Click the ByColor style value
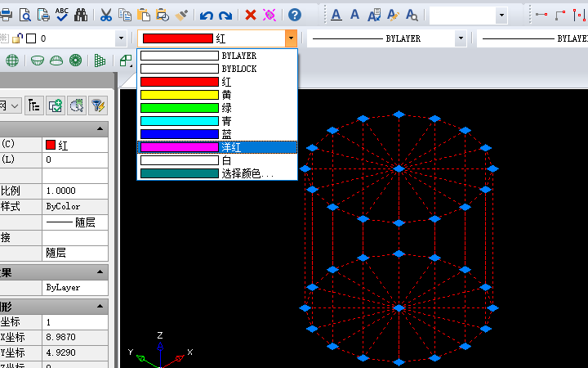The height and width of the screenshot is (368, 588). [x=75, y=207]
